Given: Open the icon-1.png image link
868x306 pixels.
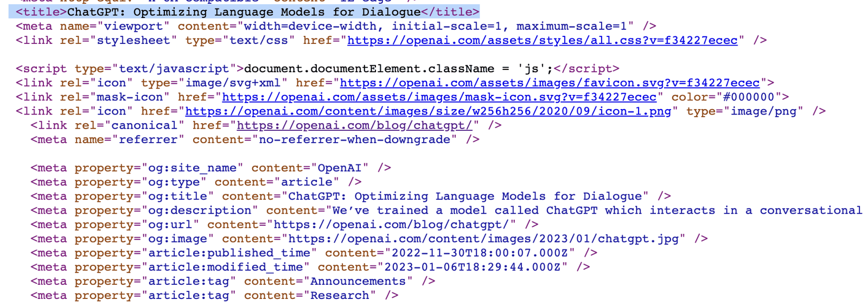Looking at the screenshot, I should [428, 111].
